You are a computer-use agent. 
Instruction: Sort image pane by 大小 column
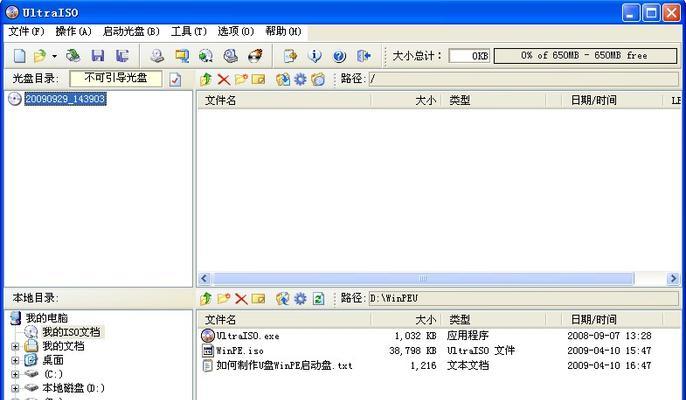point(406,101)
